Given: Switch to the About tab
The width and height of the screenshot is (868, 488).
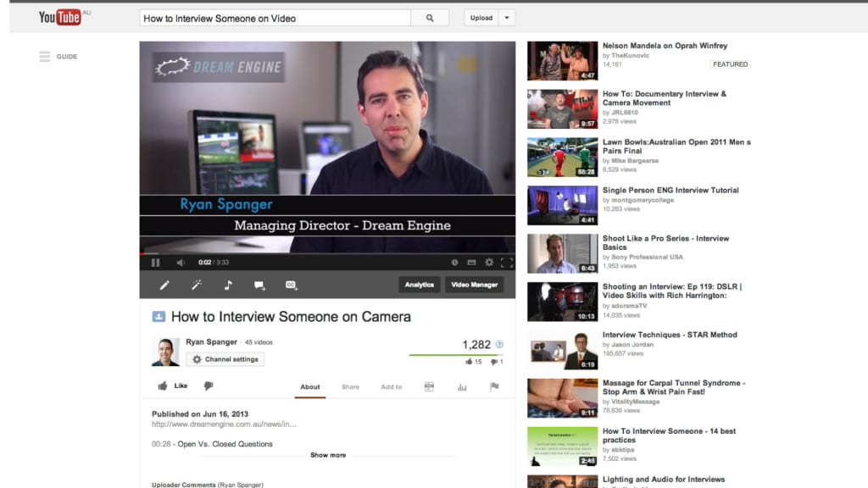Looking at the screenshot, I should click(x=310, y=386).
